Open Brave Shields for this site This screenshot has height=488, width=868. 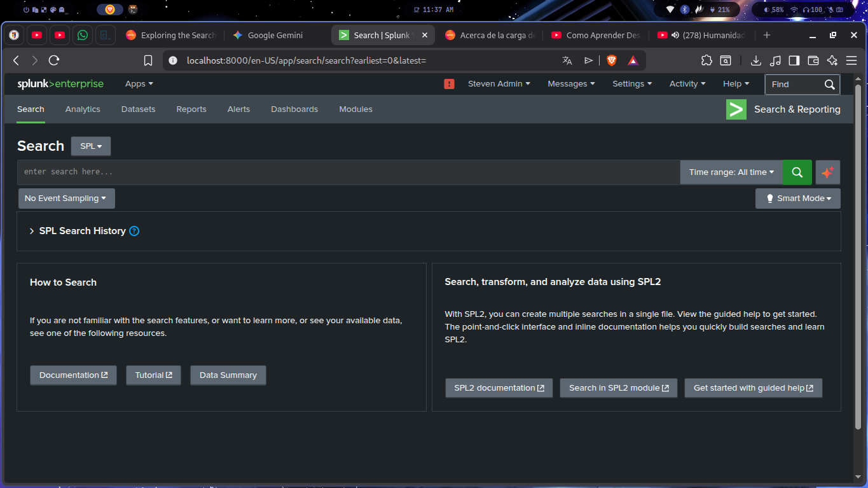[610, 60]
